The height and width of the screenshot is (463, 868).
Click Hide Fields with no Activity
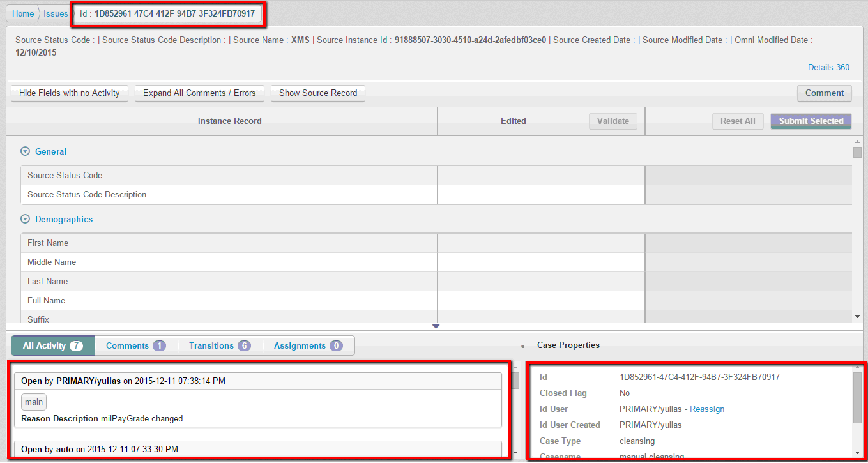tap(70, 93)
